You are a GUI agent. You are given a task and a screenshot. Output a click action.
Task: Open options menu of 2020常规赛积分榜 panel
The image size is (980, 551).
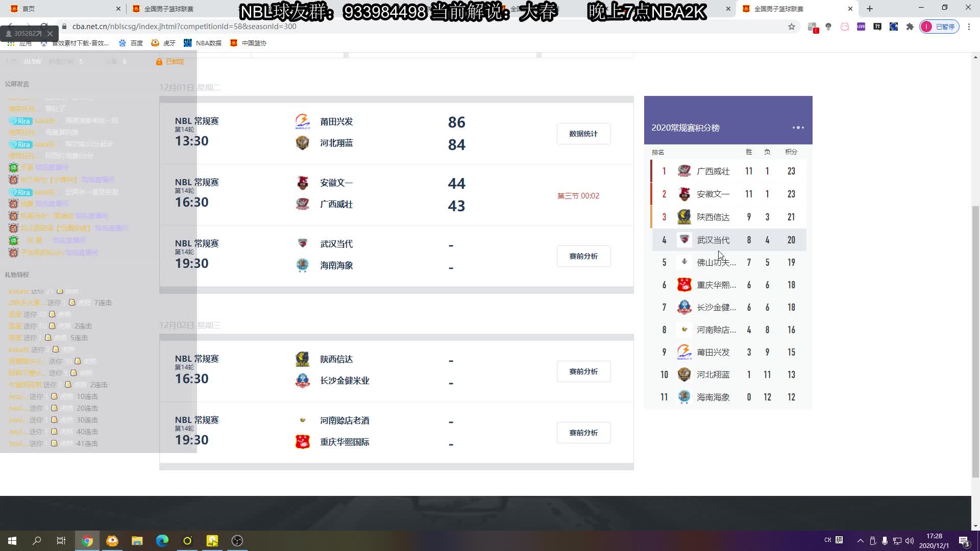tap(798, 128)
